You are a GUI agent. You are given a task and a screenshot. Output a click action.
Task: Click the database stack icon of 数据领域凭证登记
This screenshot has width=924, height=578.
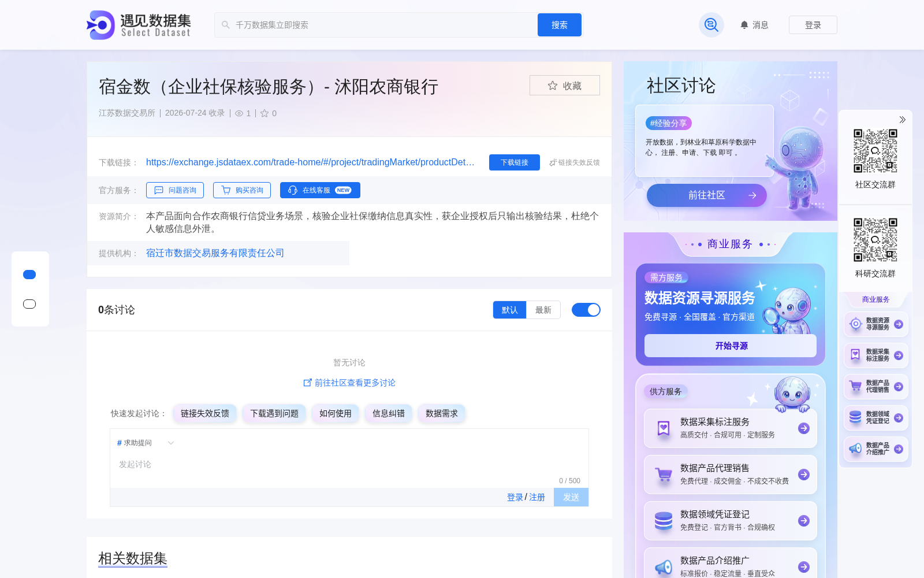coord(664,521)
